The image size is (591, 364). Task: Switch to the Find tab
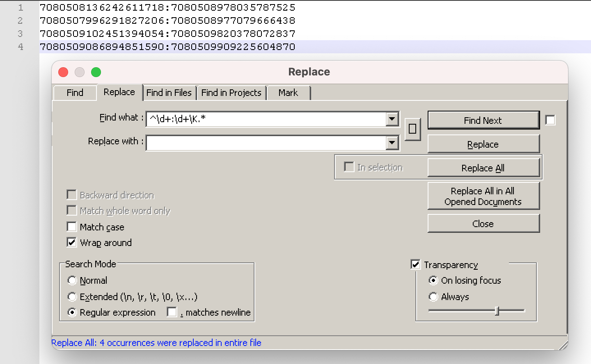(x=75, y=93)
